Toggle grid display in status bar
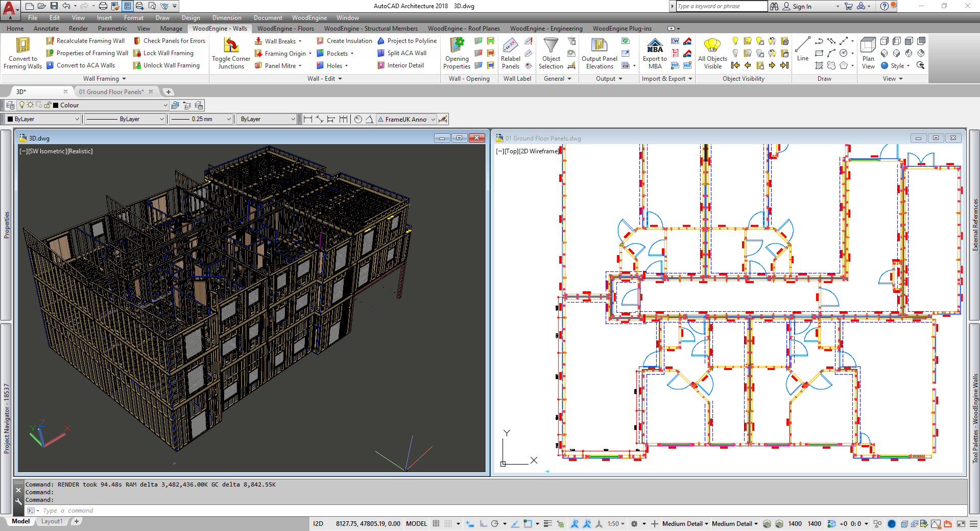The height and width of the screenshot is (531, 980). [x=436, y=524]
